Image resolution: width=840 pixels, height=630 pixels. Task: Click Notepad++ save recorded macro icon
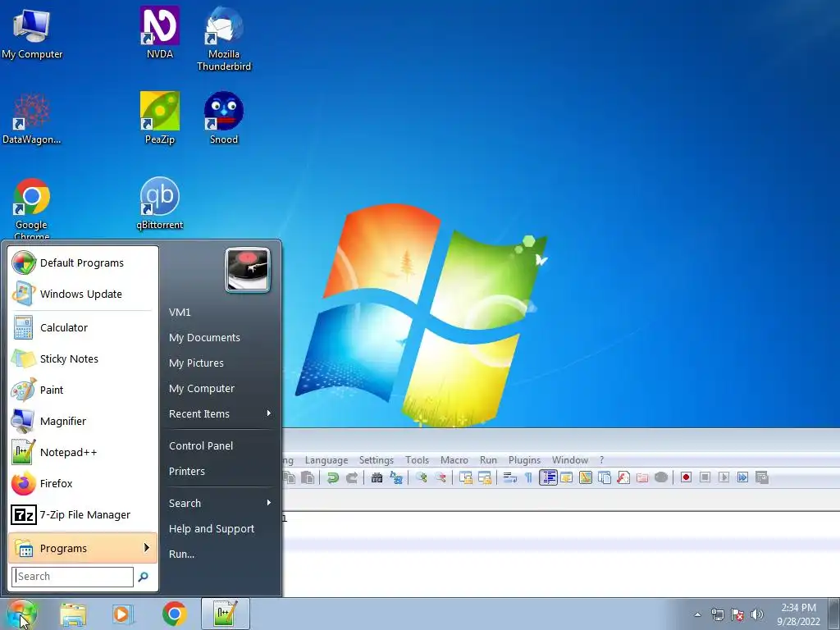(x=762, y=477)
